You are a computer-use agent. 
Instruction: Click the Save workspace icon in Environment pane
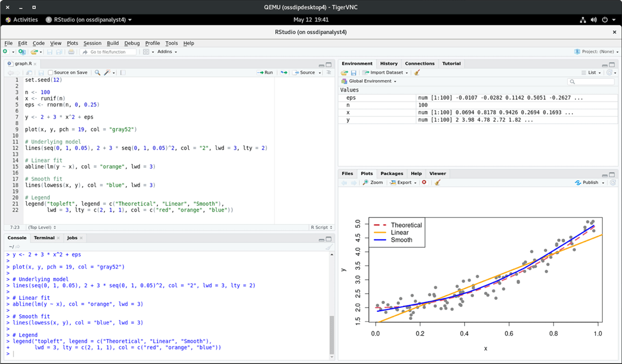pyautogui.click(x=354, y=73)
